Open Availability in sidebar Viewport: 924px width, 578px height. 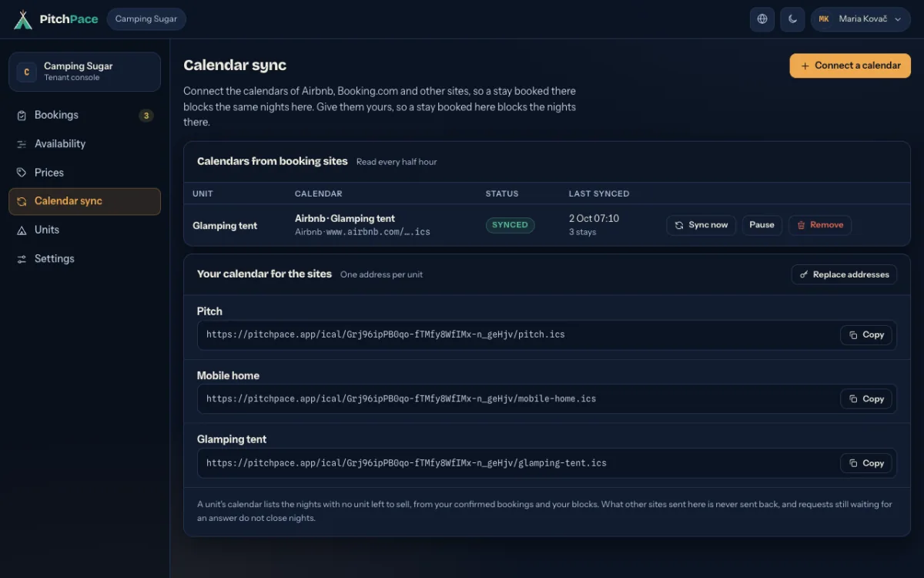[x=85, y=144]
